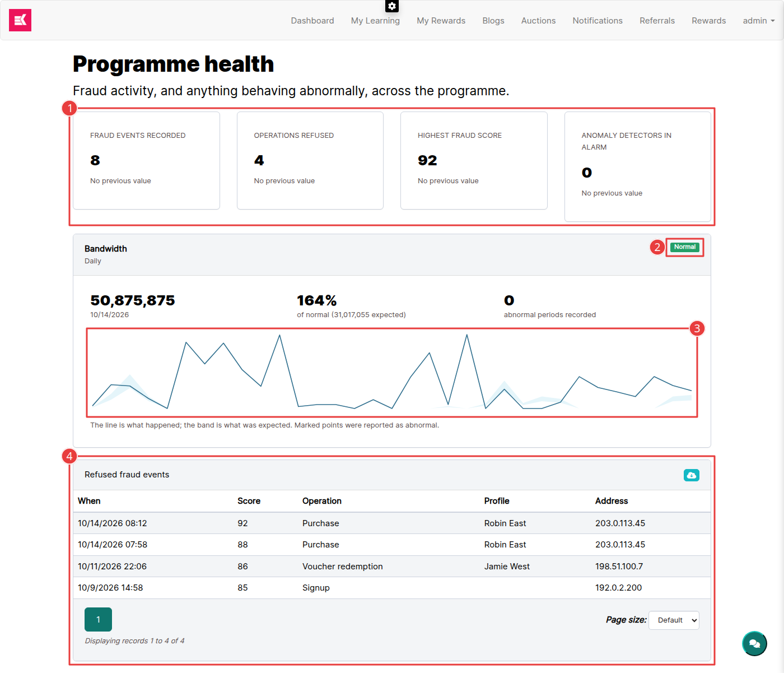View Notifications page
The image size is (784, 673).
(598, 21)
